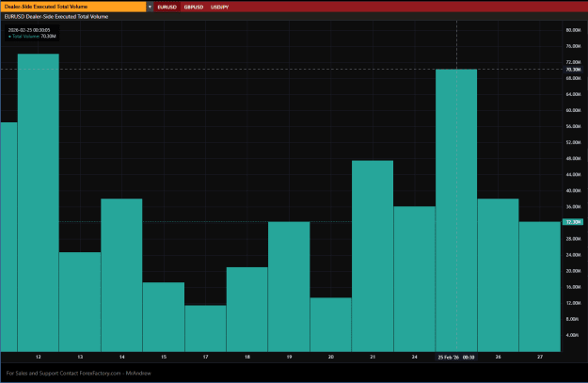Screen dimensions: 588x383
Task: Select the volume bar for the 27th
Action: [540, 287]
